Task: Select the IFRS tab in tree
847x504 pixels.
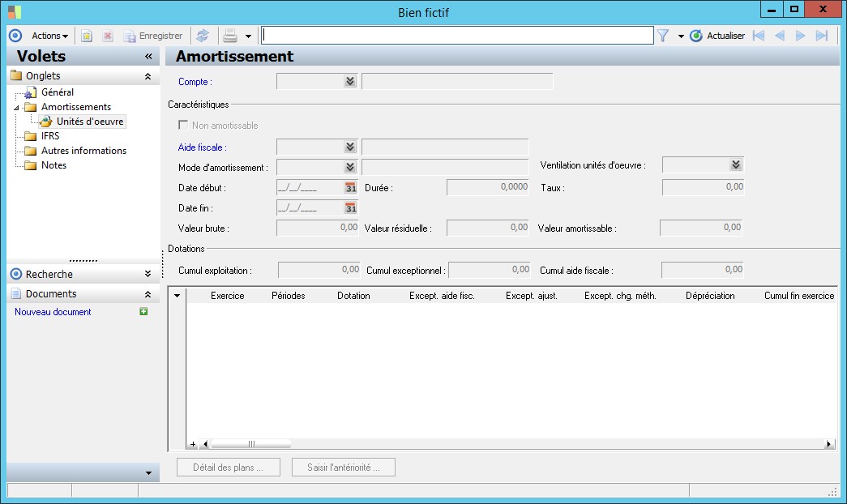Action: (x=50, y=136)
